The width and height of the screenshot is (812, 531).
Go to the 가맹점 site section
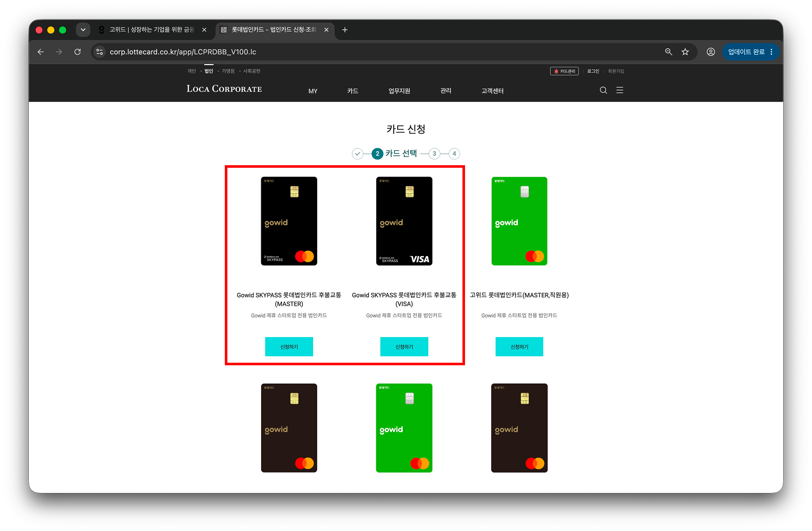click(x=228, y=71)
